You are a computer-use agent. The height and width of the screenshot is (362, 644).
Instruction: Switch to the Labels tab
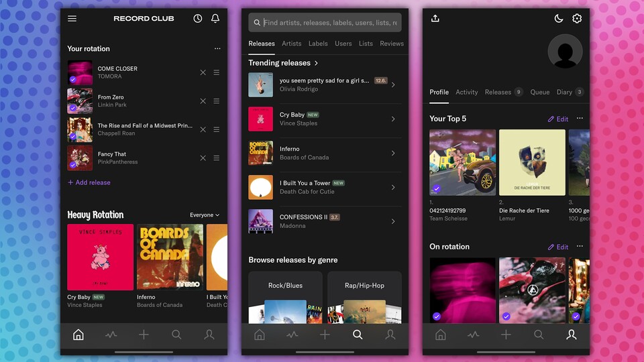pos(318,44)
